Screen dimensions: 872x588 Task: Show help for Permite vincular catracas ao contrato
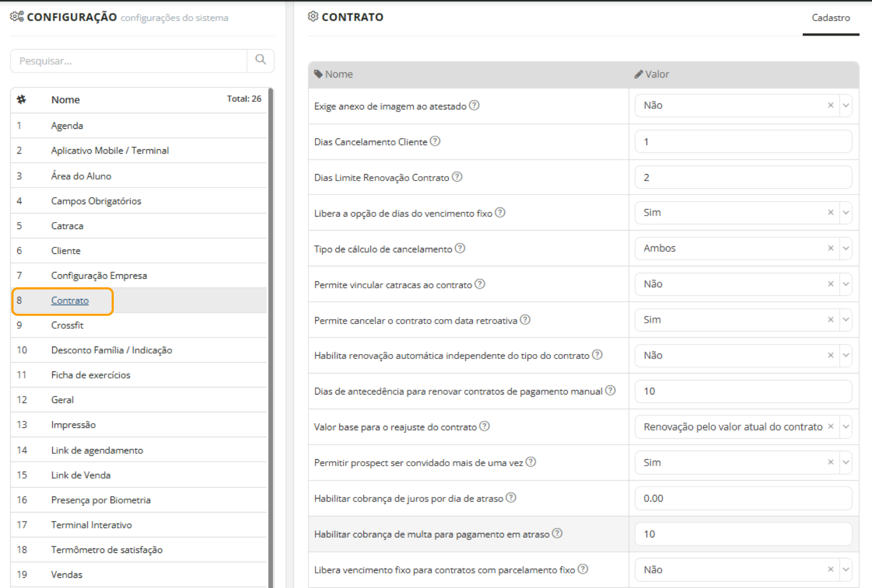point(480,284)
